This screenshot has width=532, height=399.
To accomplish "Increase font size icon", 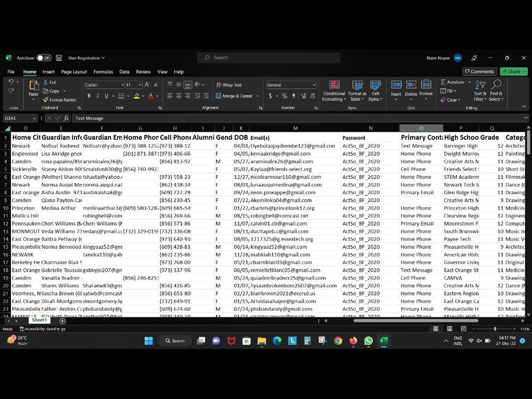I will coord(147,85).
